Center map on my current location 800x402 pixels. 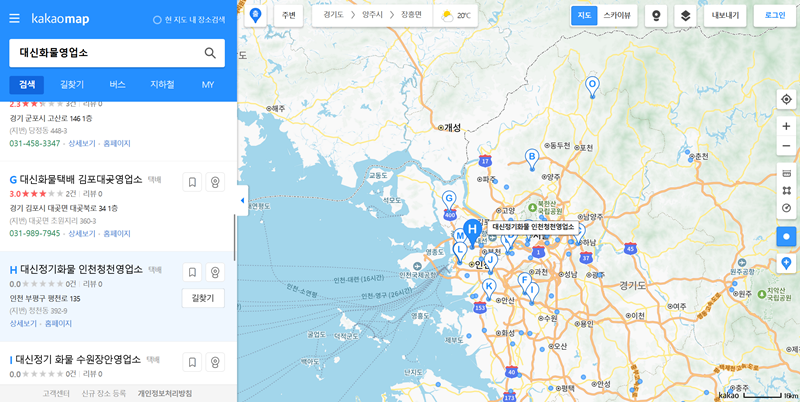click(x=786, y=99)
